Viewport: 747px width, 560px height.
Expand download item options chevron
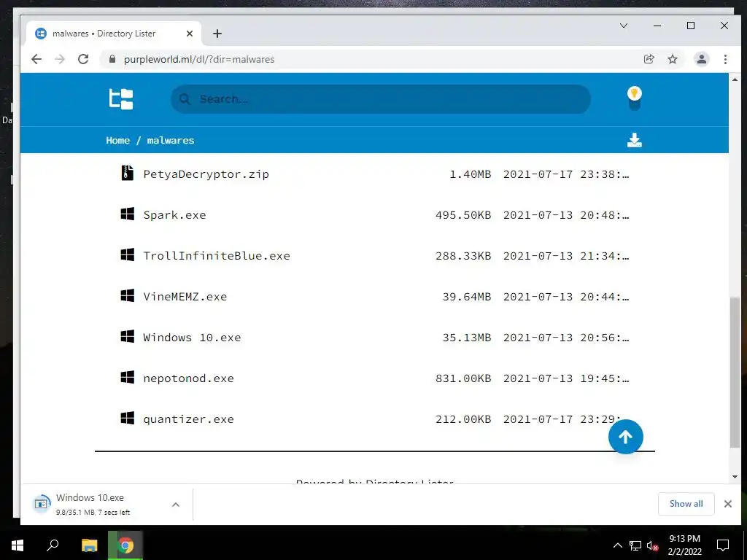click(x=176, y=505)
